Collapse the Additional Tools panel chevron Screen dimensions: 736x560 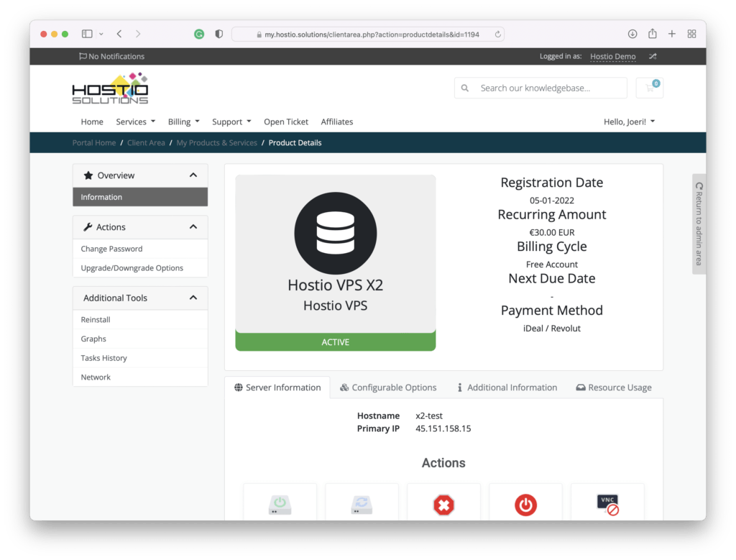[193, 298]
